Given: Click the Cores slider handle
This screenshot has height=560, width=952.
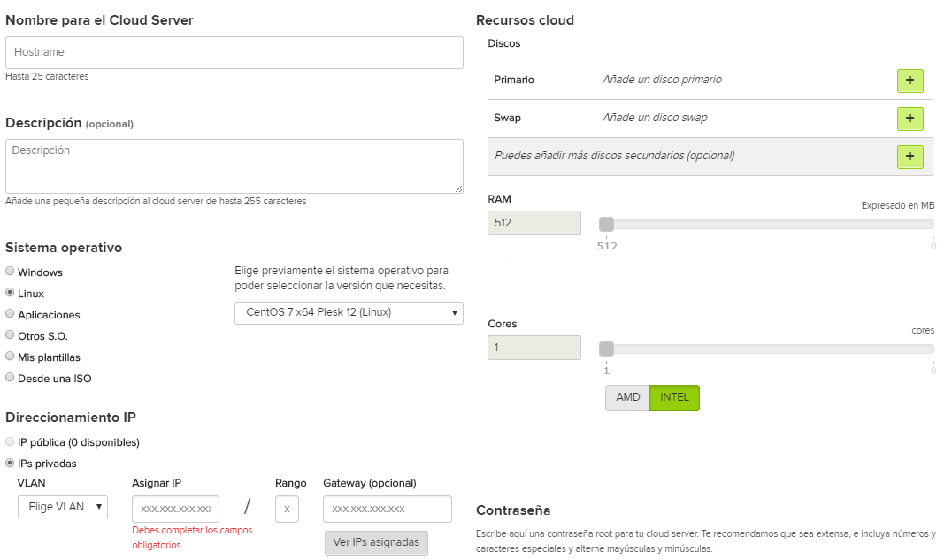Looking at the screenshot, I should click(x=606, y=349).
